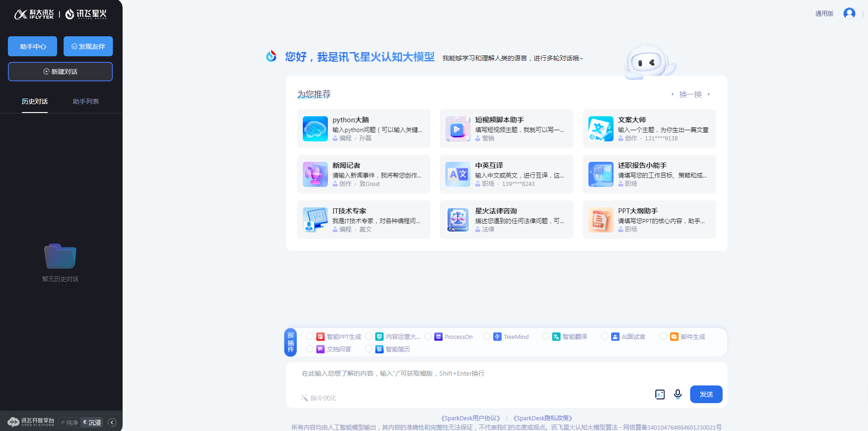Screen dimensions: 868x431
Task: Open 助手中心
Action: 33,46
